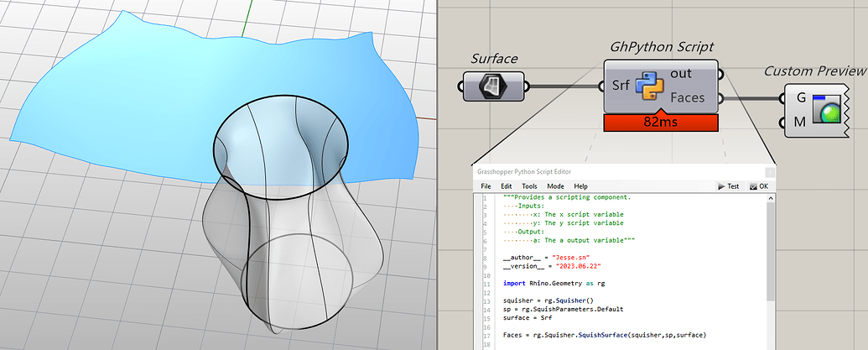Screen dimensions: 868x350
Task: Click the Surface parameter output grip
Action: click(527, 86)
